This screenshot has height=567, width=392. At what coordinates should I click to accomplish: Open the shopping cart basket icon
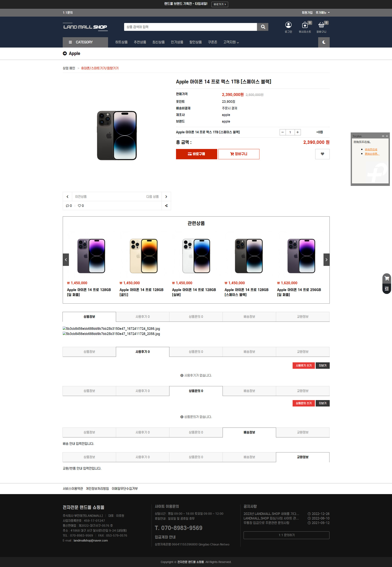click(x=321, y=25)
